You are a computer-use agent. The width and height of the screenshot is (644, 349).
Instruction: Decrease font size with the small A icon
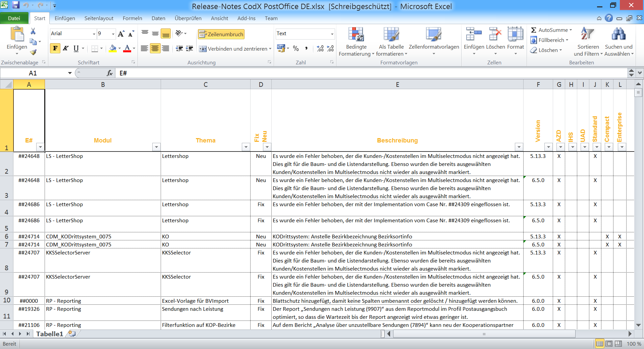[x=131, y=34]
